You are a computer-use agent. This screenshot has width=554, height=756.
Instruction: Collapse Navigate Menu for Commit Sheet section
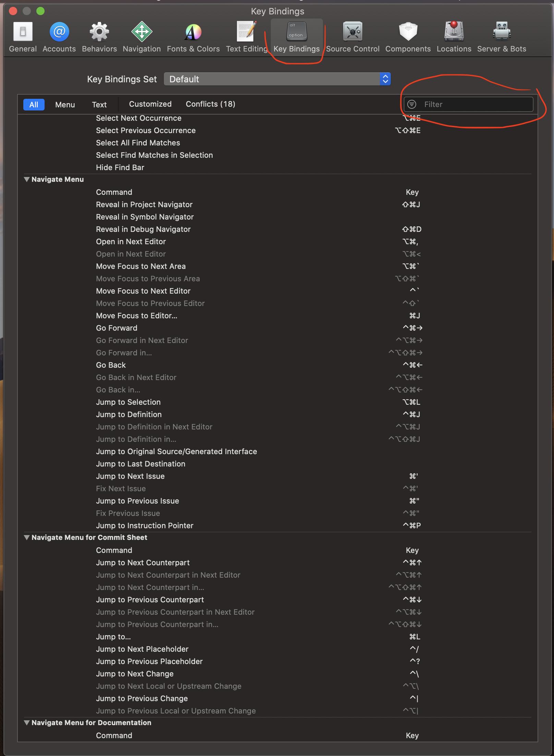click(26, 538)
